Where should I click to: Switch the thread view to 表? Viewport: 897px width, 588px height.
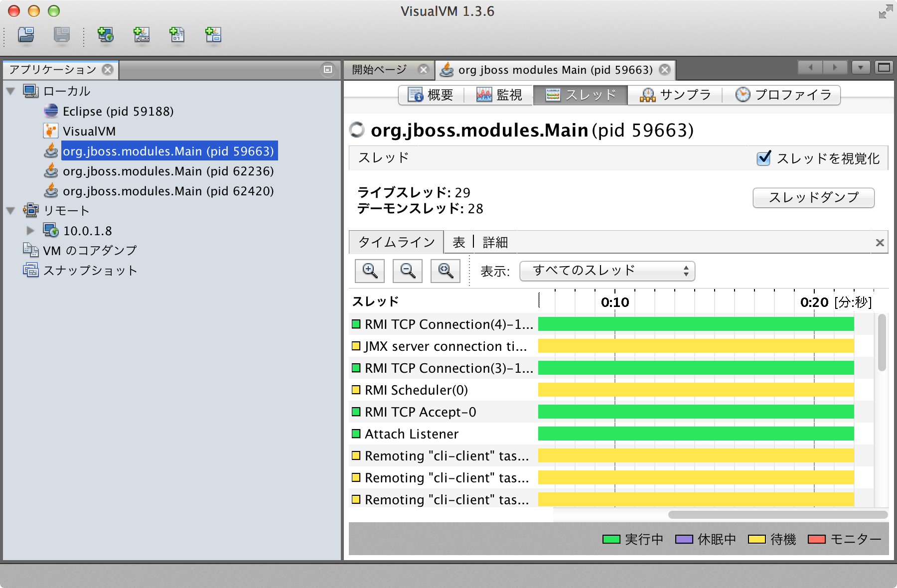(458, 242)
